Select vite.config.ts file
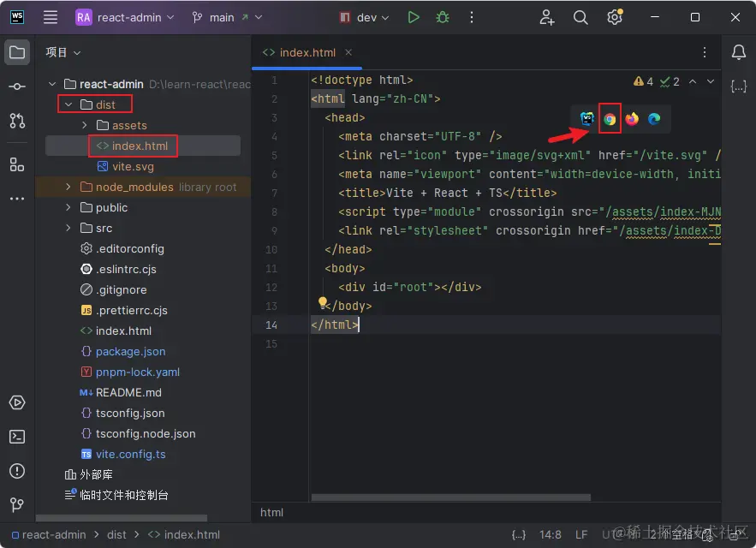The image size is (756, 548). coord(123,455)
